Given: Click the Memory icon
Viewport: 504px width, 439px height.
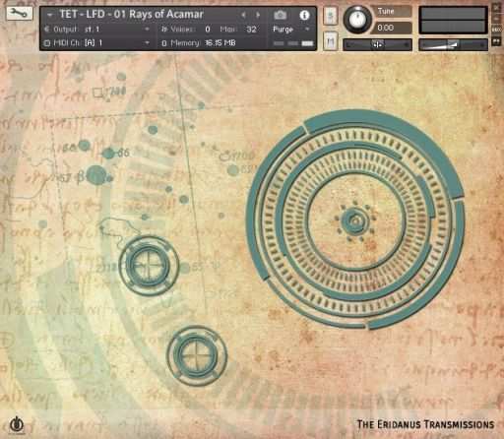Looking at the screenshot, I should click(164, 43).
